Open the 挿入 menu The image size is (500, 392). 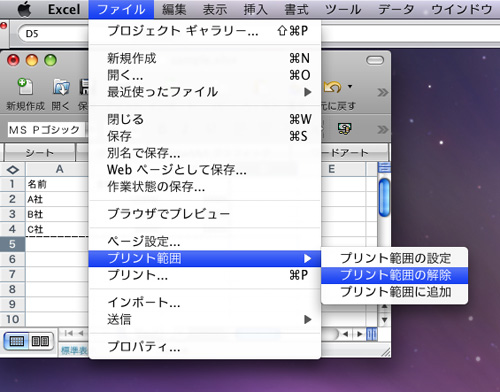(x=255, y=9)
